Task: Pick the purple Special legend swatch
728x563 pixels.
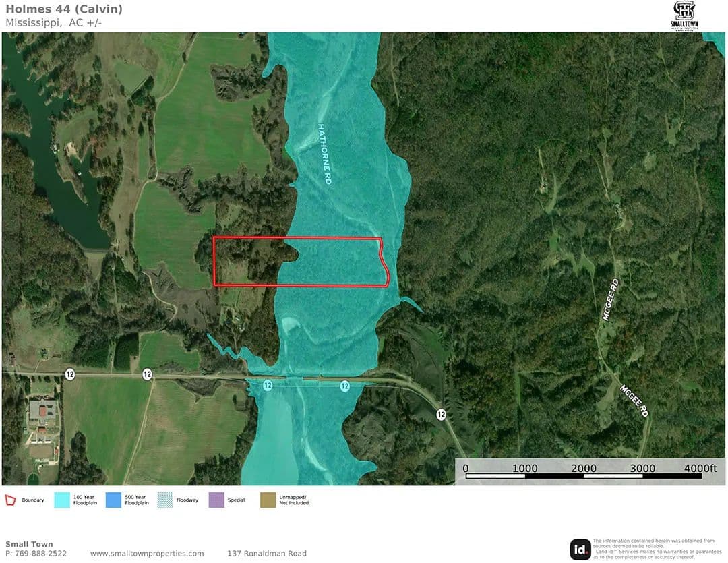Action: [x=217, y=500]
